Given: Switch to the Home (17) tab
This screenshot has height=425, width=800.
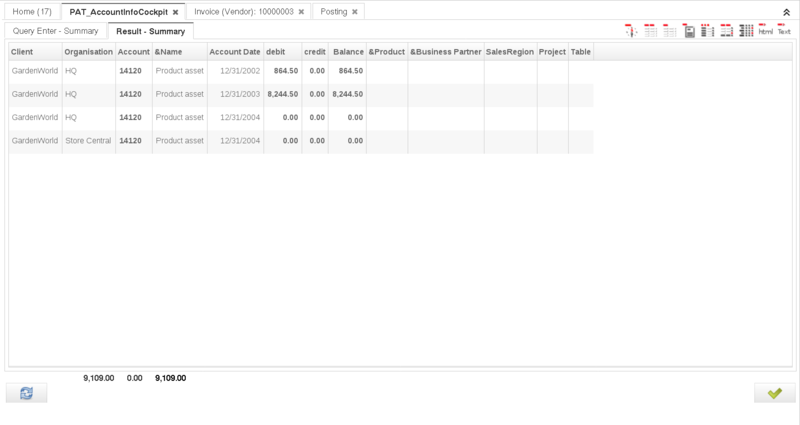Looking at the screenshot, I should pyautogui.click(x=31, y=12).
